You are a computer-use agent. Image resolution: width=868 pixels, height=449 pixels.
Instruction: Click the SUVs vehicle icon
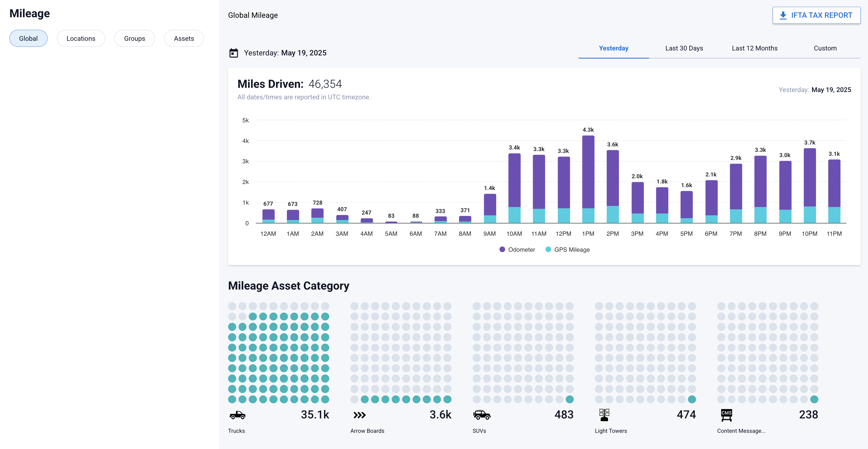coord(482,415)
